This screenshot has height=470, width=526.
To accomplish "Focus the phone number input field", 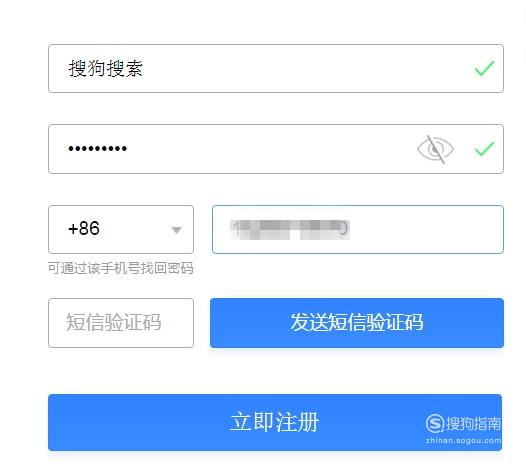I will [x=358, y=229].
